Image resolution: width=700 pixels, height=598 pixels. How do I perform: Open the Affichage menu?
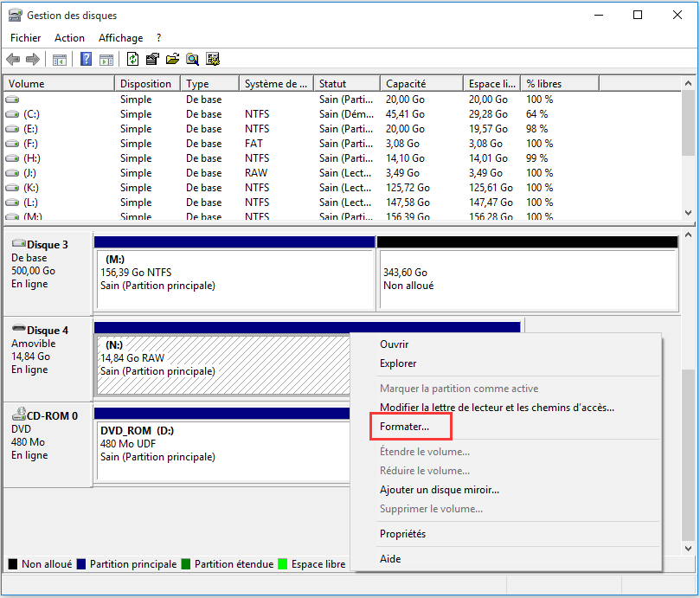point(121,38)
